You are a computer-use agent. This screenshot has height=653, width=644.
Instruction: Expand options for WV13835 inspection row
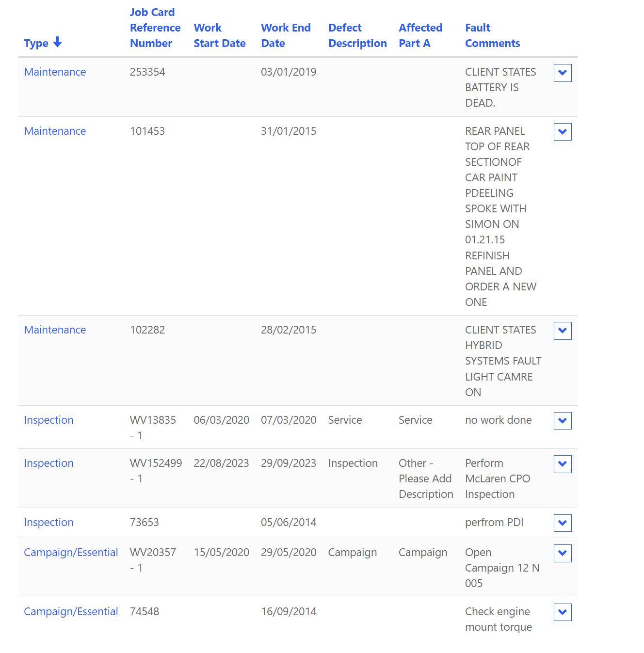click(x=562, y=421)
